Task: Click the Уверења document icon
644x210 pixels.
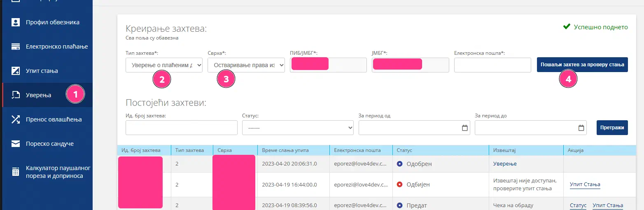Action: point(16,95)
